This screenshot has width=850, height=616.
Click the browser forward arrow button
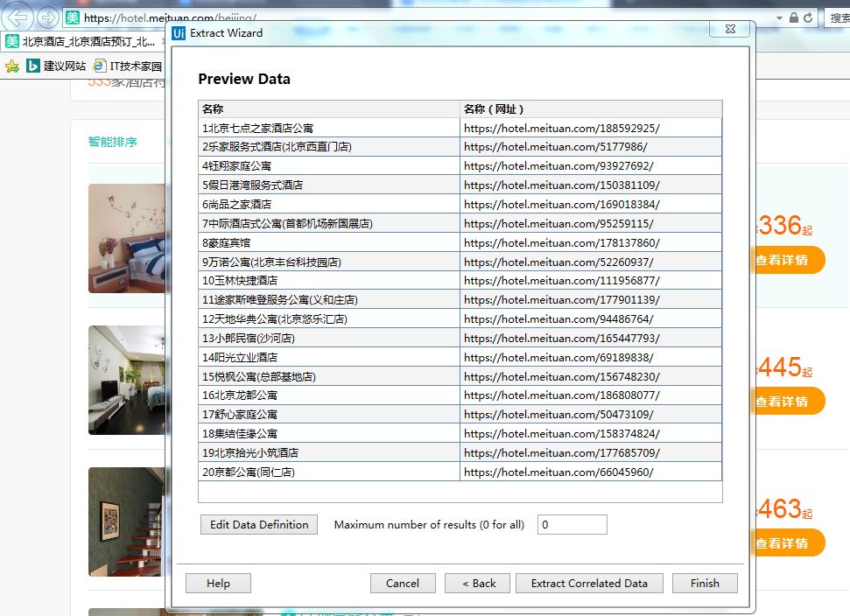[x=47, y=17]
